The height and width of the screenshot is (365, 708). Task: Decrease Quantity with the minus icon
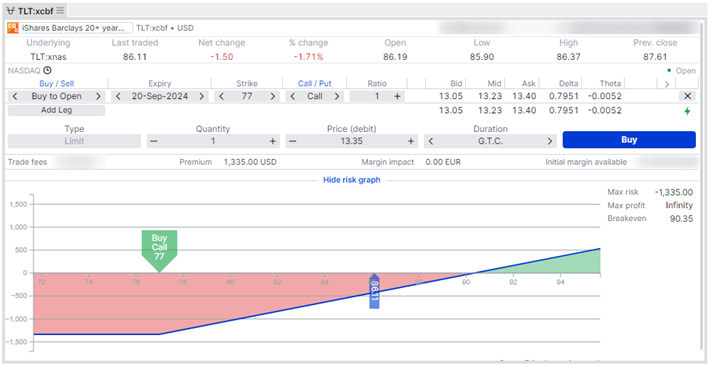(x=154, y=141)
